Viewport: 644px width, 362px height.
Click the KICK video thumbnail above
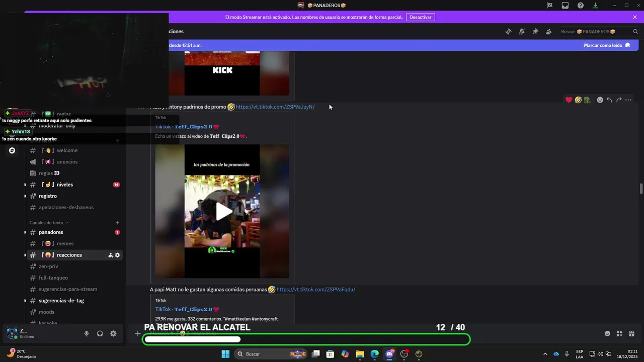point(222,73)
